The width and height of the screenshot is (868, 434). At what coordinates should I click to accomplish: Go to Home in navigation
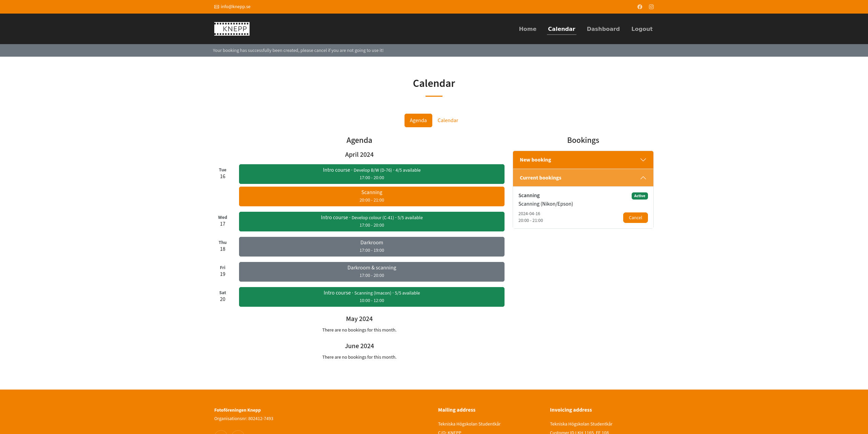(x=528, y=29)
